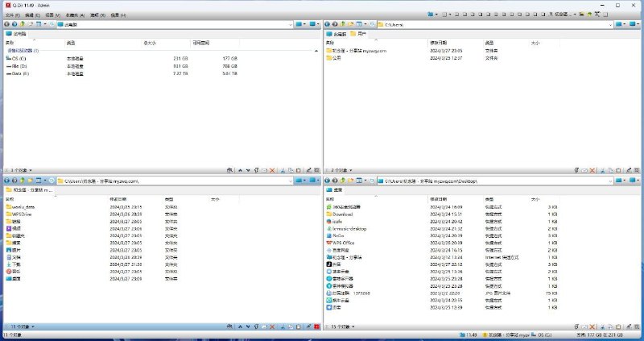Screen dimensions: 644x341
Task: Switch to the 用户 tab in the top-right pane
Action: point(361,34)
